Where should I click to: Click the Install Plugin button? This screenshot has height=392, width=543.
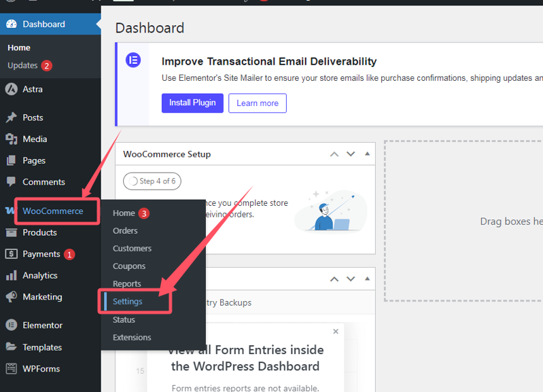click(192, 103)
